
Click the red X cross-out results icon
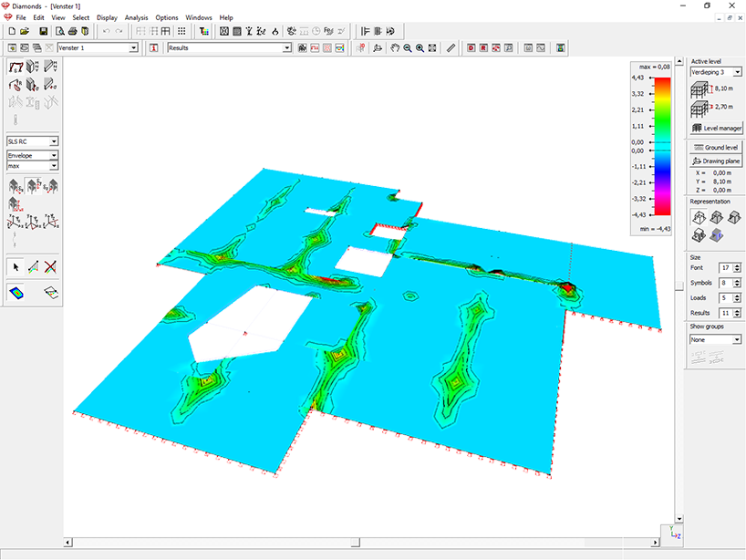pyautogui.click(x=50, y=267)
